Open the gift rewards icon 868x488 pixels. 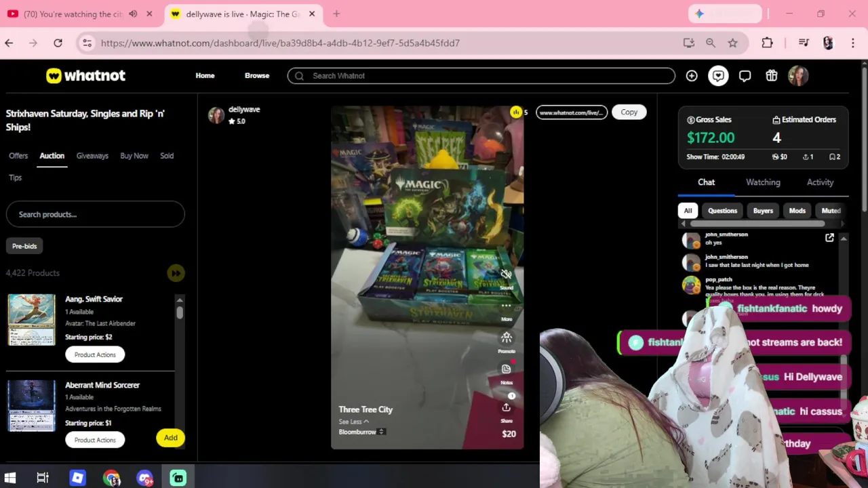click(772, 76)
